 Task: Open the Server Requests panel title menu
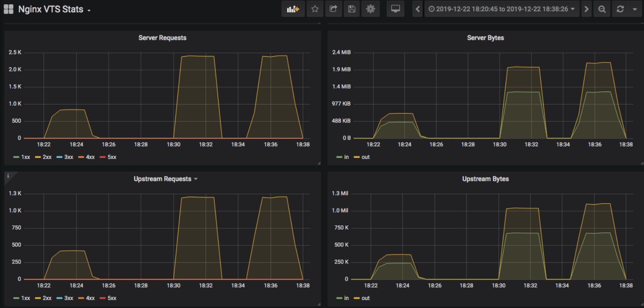(x=162, y=38)
